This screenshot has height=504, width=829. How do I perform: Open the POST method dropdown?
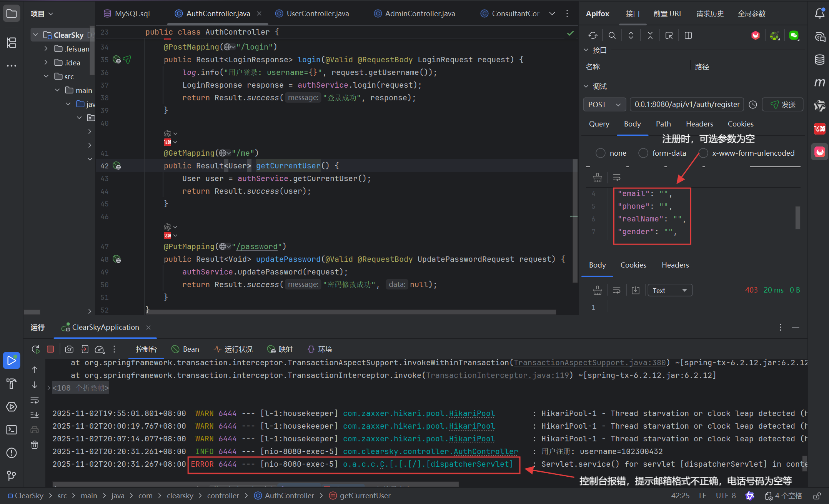pyautogui.click(x=604, y=105)
